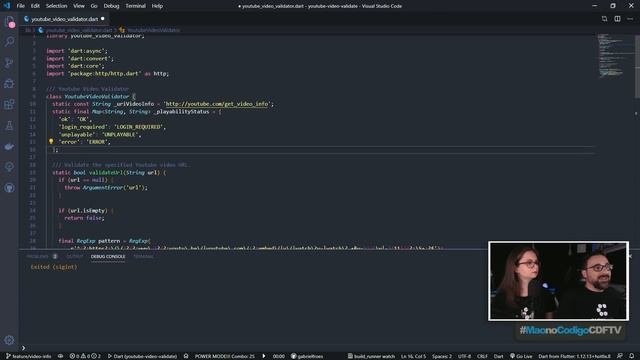Click the validateUrl method name in code
Viewport: 640px width, 360px height.
(105, 173)
